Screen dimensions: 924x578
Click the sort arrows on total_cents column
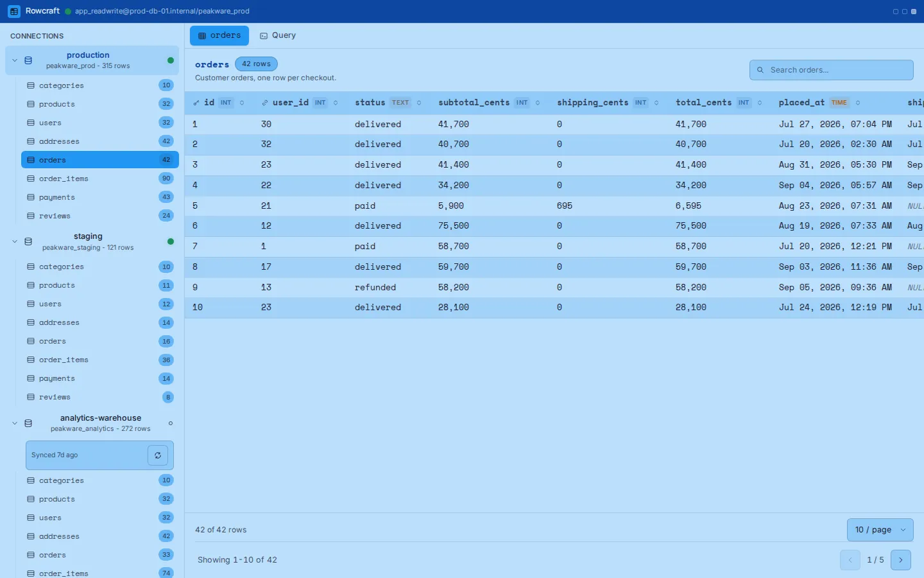pyautogui.click(x=760, y=103)
